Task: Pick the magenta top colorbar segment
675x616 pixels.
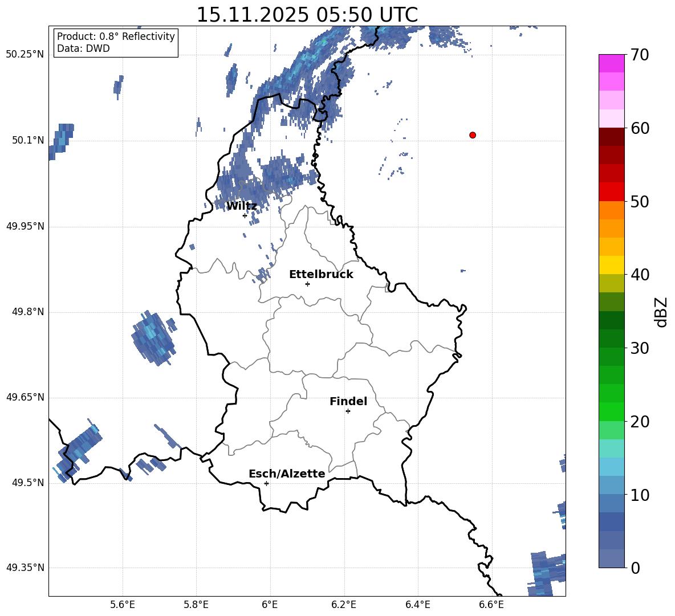Action: point(611,63)
